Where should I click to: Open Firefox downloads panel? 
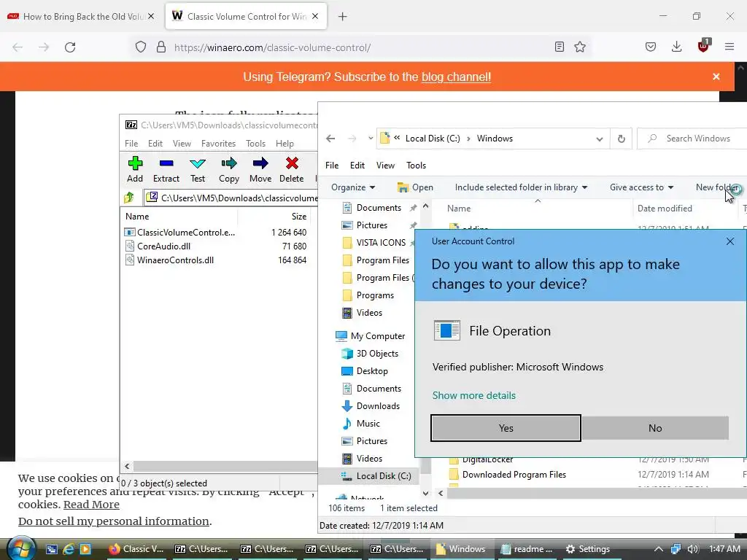(x=676, y=47)
